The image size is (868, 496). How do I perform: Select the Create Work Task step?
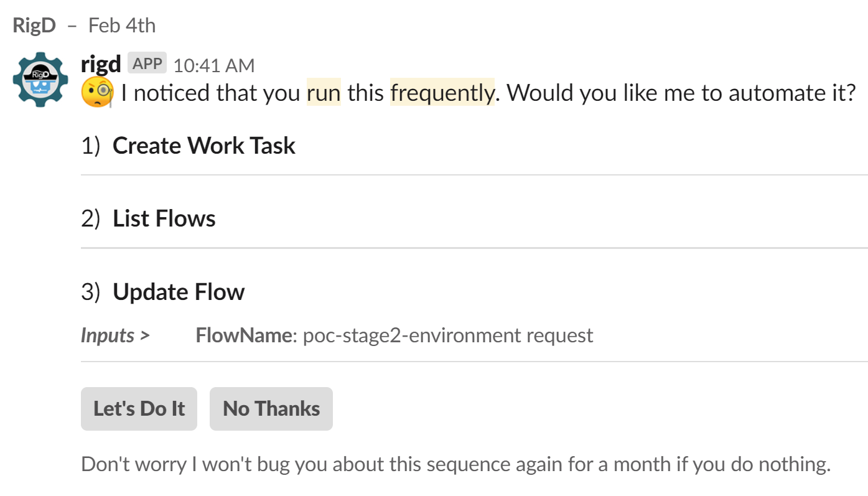[x=203, y=146]
